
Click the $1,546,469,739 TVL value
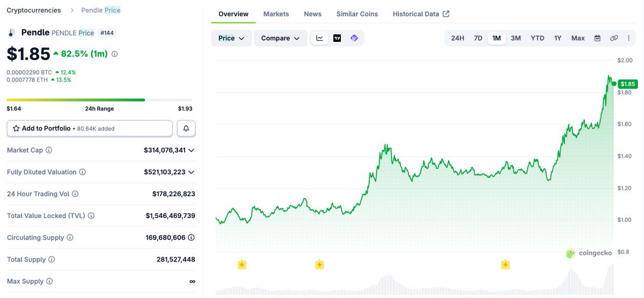coord(171,216)
